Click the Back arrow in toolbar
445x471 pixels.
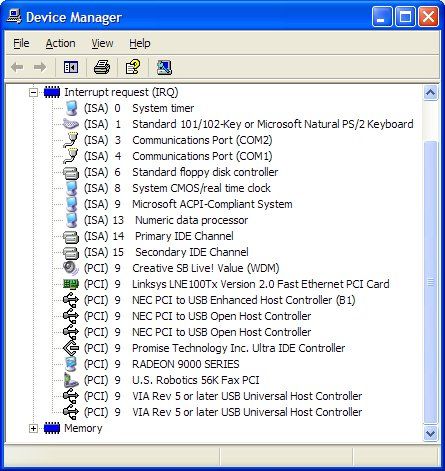(x=17, y=67)
